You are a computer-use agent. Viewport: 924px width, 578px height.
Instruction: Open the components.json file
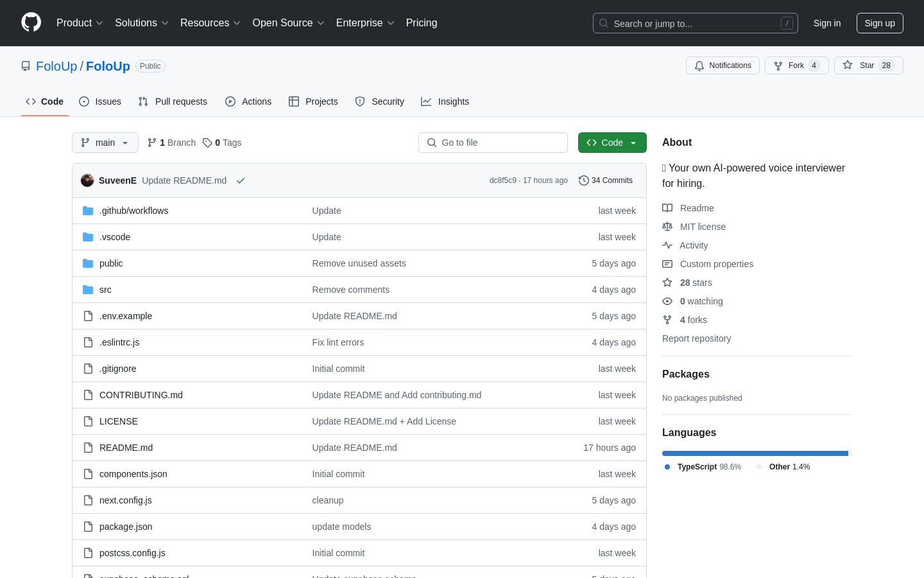point(133,474)
